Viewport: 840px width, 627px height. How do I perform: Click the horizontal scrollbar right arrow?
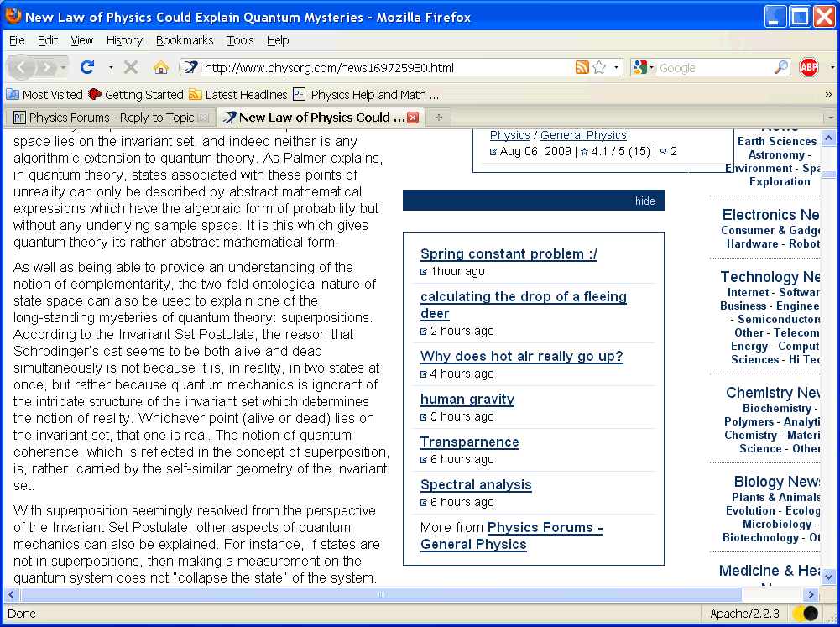coord(811,594)
